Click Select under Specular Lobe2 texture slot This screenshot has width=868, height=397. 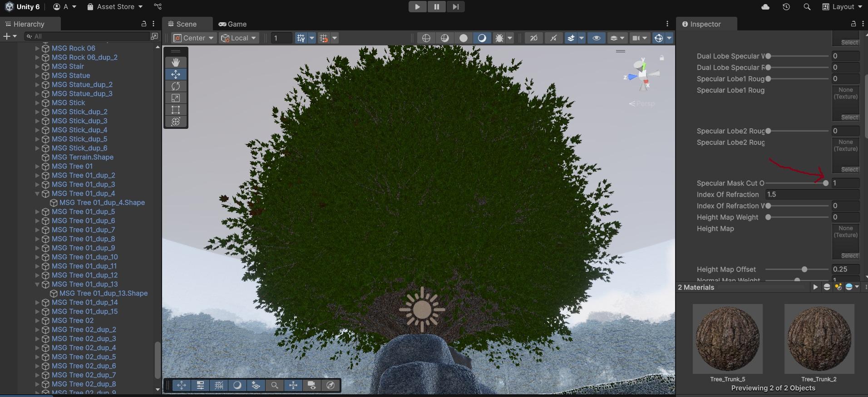pyautogui.click(x=849, y=169)
